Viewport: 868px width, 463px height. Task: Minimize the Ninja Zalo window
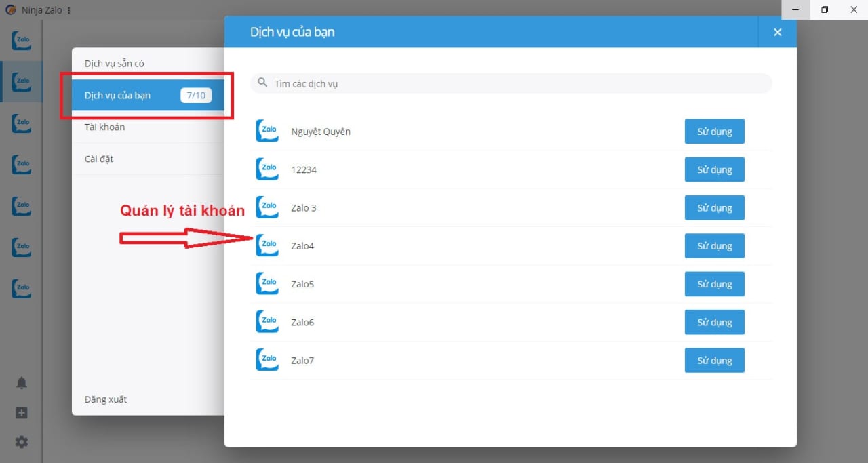[795, 9]
